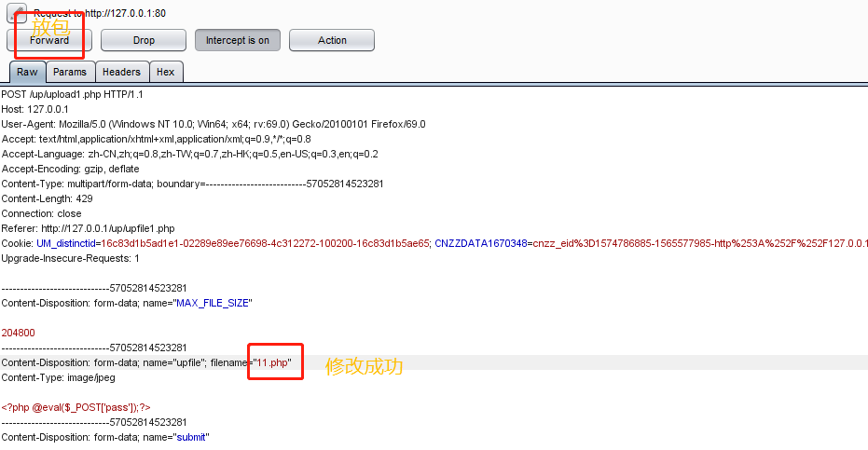
Task: Switch to the Raw tab
Action: pos(27,72)
